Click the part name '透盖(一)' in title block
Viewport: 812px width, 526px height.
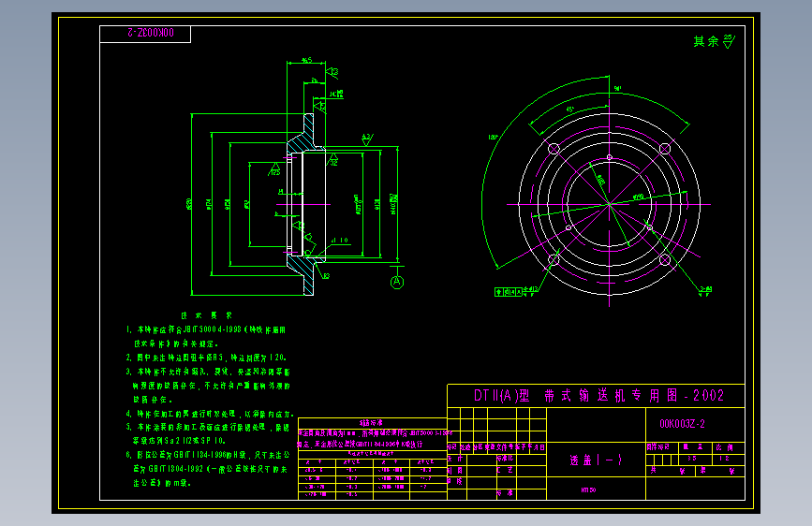[x=596, y=460]
